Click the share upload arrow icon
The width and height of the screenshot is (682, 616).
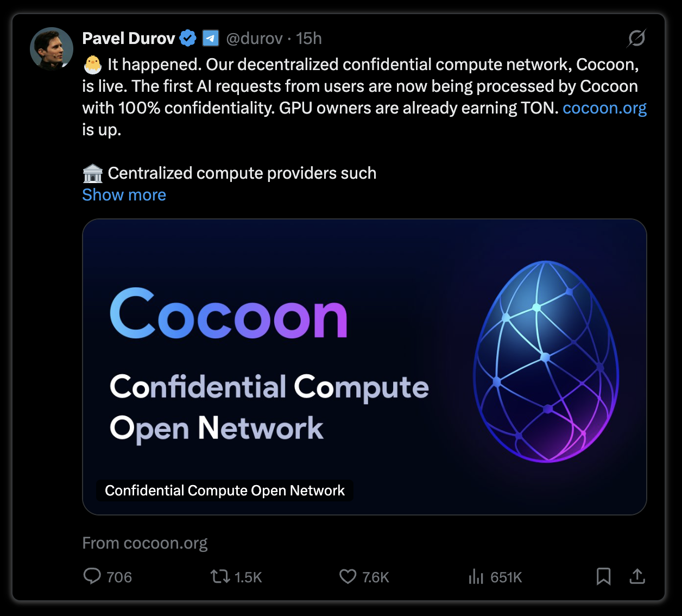(x=637, y=576)
